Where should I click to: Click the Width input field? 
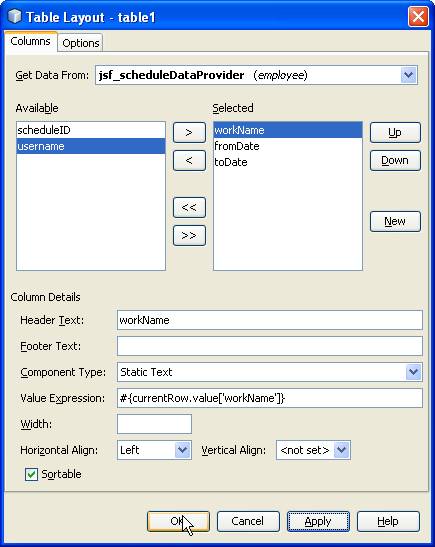coord(154,424)
